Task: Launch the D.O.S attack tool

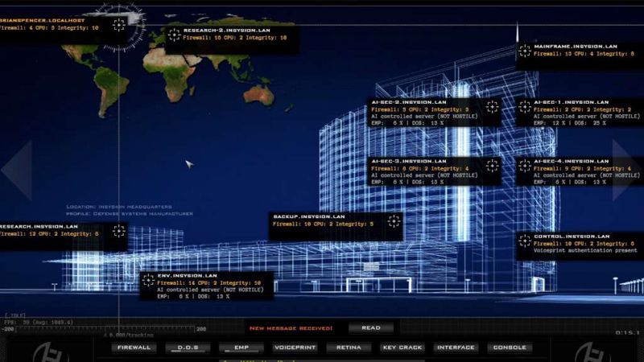Action: 188,348
